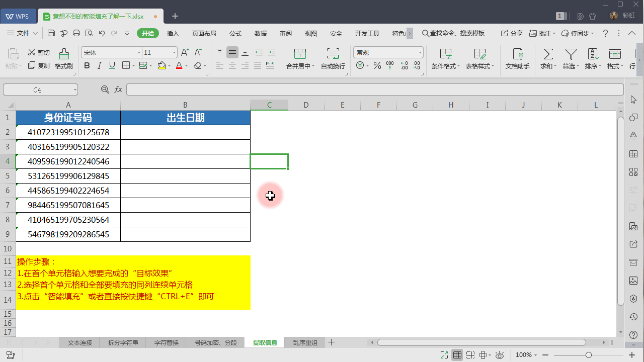Viewport: 644px width, 362px height.
Task: Click the Share (分享) button
Action: click(512, 33)
